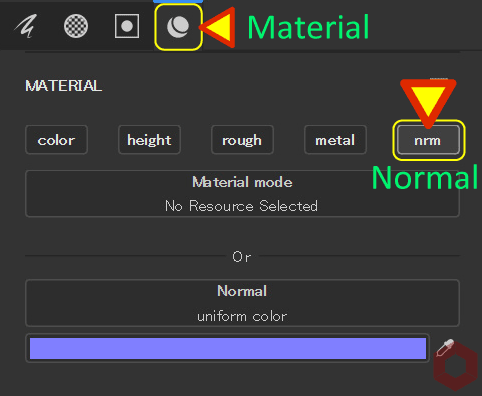Open the Normal uniform color slot
The width and height of the screenshot is (482, 396).
pos(242,303)
